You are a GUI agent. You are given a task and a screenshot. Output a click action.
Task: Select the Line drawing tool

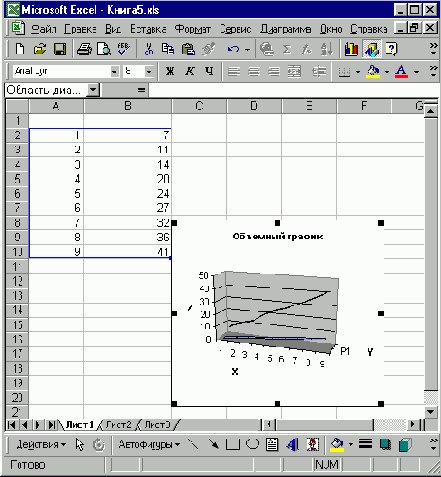tap(193, 444)
